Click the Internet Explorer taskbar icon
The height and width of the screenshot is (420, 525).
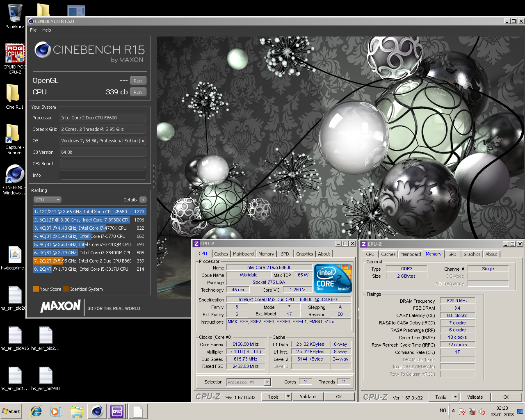37,411
